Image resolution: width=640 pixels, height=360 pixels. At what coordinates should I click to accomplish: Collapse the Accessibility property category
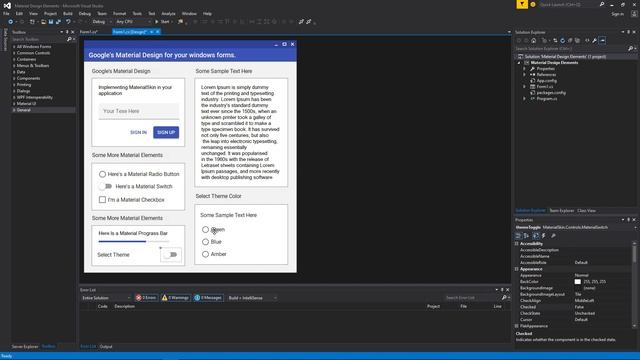(517, 244)
